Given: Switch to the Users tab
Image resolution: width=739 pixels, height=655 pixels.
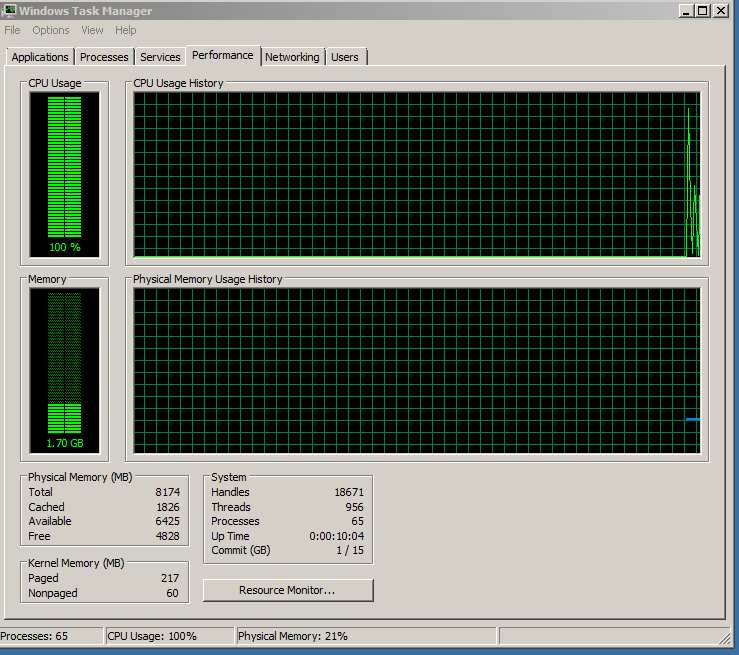Looking at the screenshot, I should 345,57.
